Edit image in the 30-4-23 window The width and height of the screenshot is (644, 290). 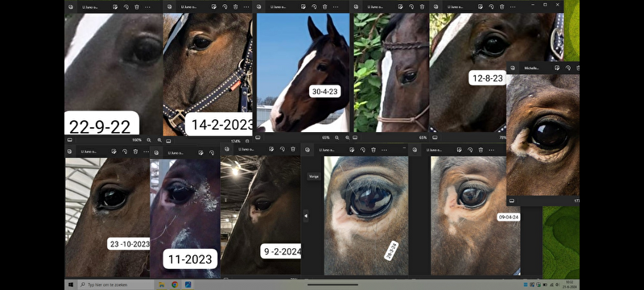(x=303, y=7)
